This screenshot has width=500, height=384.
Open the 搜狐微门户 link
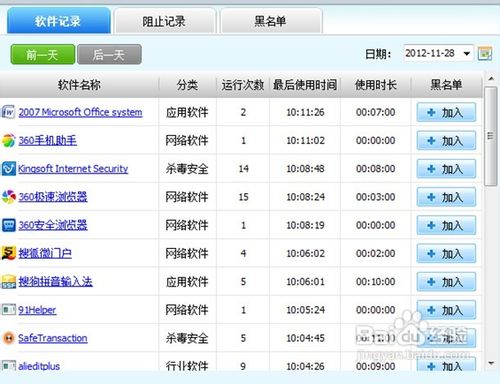[x=45, y=254]
